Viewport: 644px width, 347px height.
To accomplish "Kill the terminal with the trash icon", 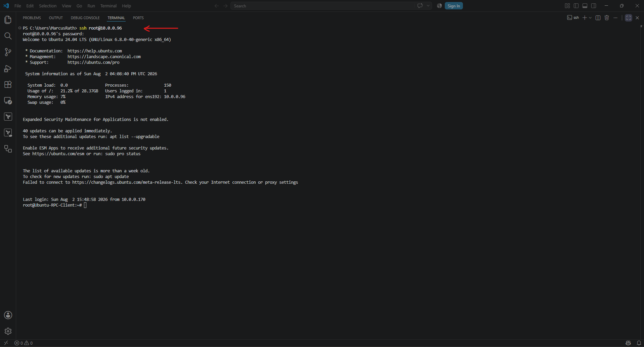I will [x=607, y=18].
